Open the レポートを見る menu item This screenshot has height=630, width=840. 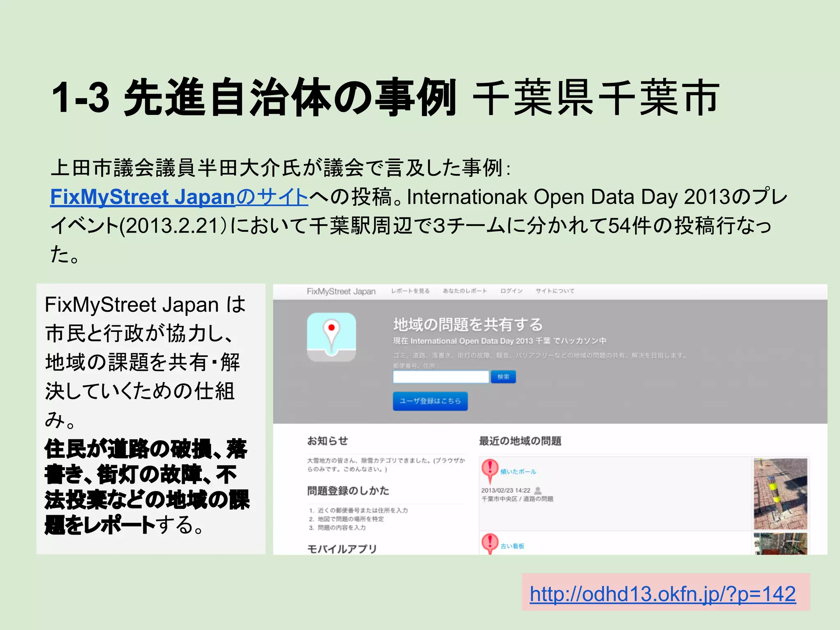(x=410, y=291)
